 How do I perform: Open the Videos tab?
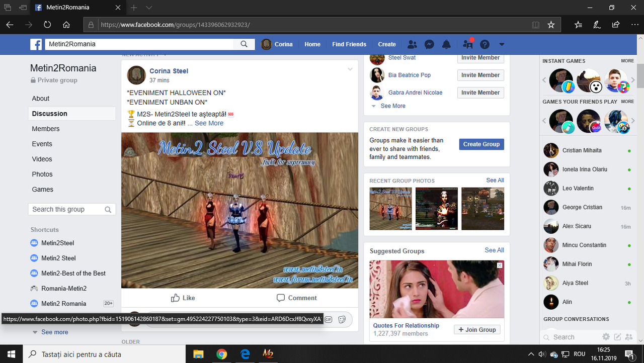pyautogui.click(x=42, y=159)
